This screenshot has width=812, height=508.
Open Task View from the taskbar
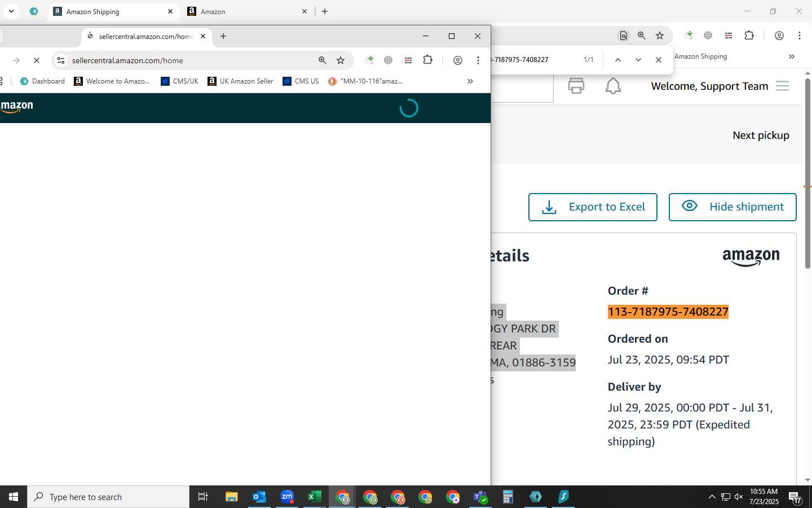[x=203, y=497]
